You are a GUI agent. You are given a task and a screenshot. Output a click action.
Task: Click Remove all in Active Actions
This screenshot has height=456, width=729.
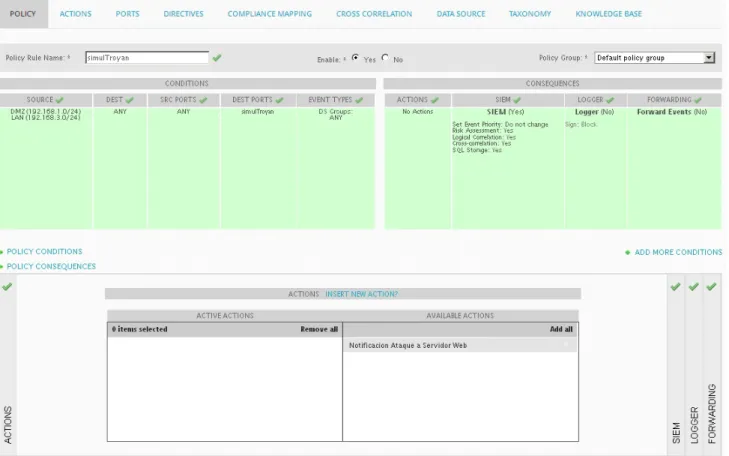click(319, 329)
